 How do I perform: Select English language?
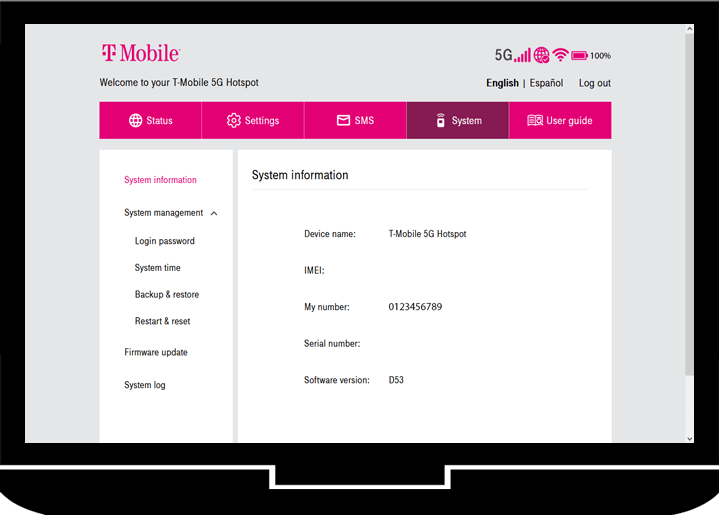(x=502, y=83)
